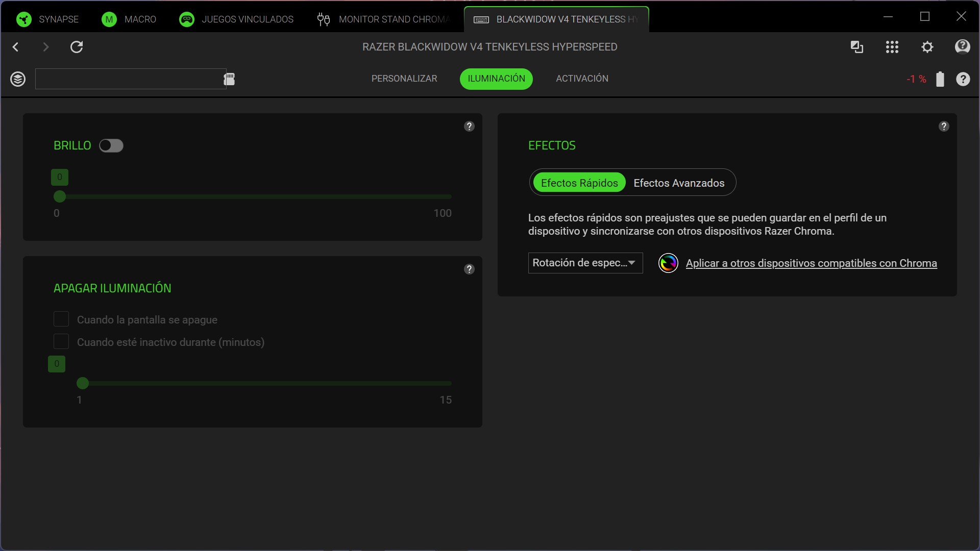Screen dimensions: 980x551
Task: Click the brightness slider handle
Action: pyautogui.click(x=60, y=196)
